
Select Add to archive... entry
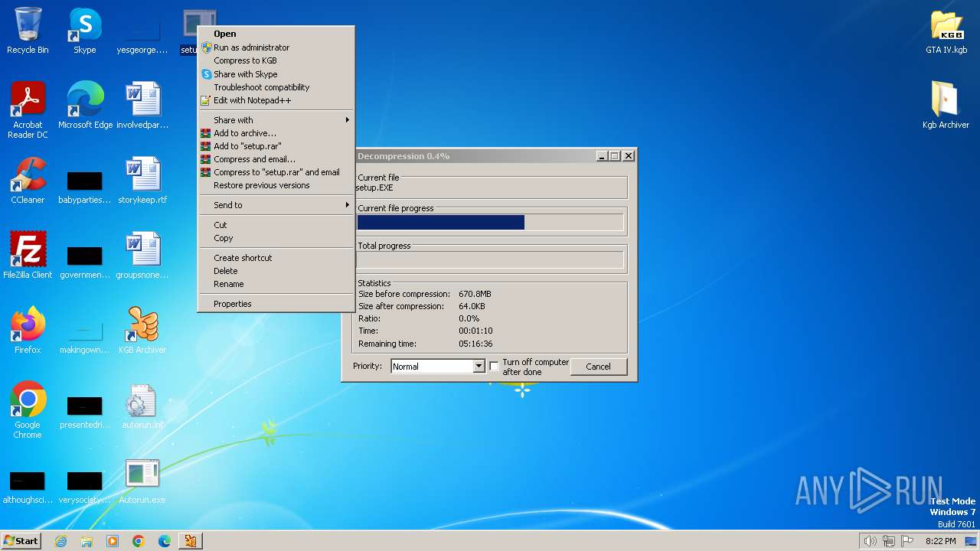tap(276, 133)
